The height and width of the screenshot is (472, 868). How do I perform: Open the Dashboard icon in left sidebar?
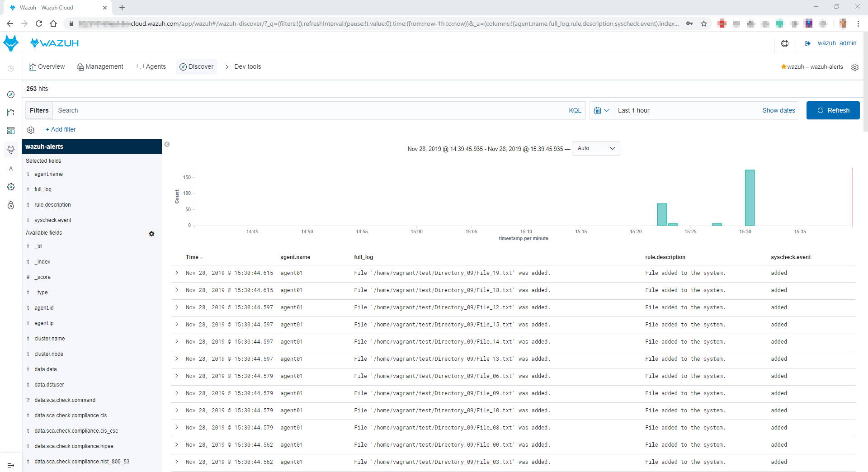click(x=11, y=131)
